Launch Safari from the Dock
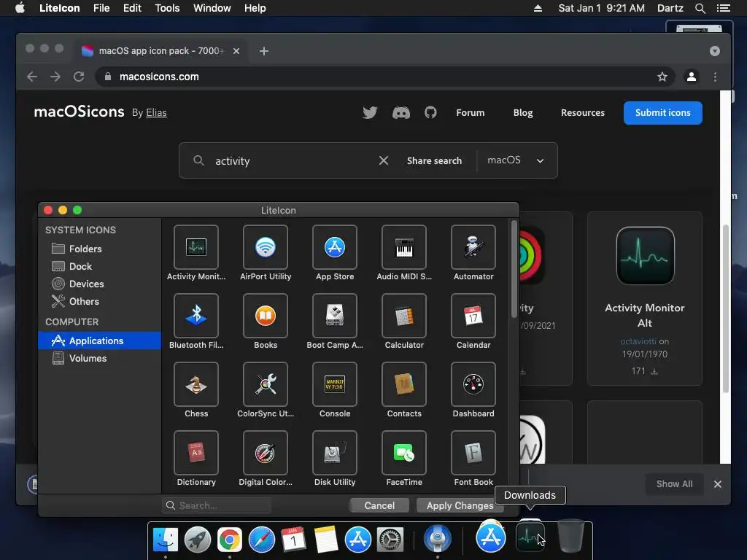The image size is (747, 560). pyautogui.click(x=262, y=540)
